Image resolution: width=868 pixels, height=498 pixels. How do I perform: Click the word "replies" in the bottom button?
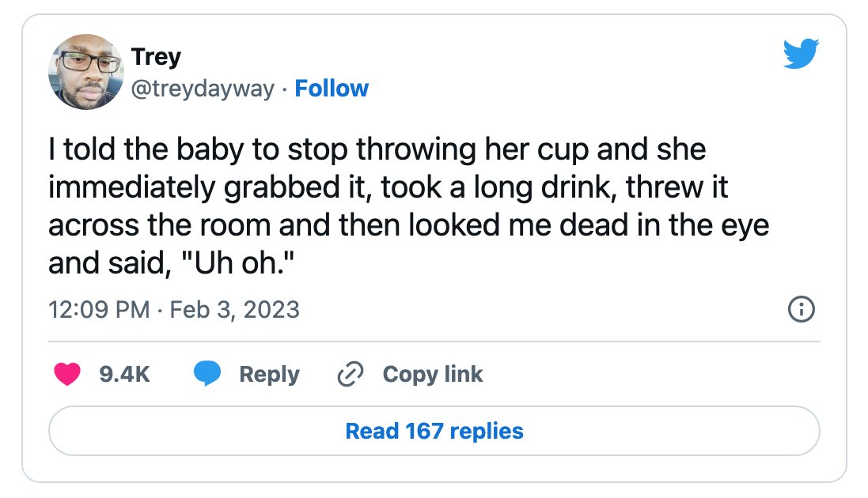click(487, 431)
